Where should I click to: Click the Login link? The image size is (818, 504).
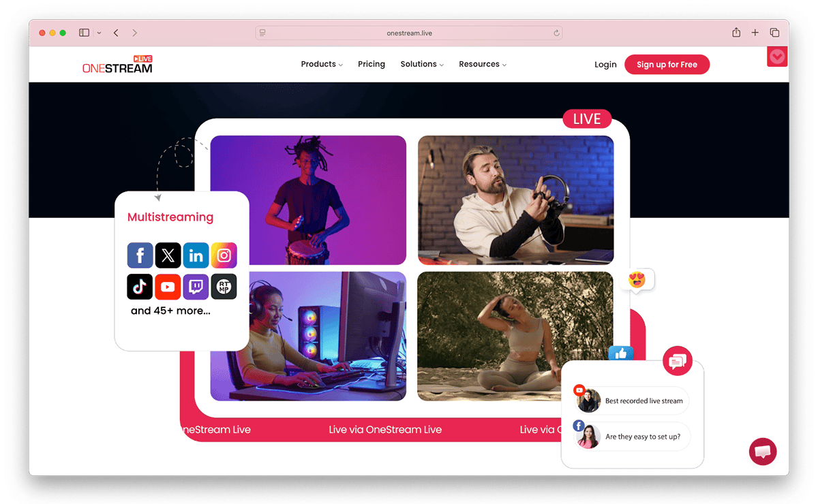(605, 65)
